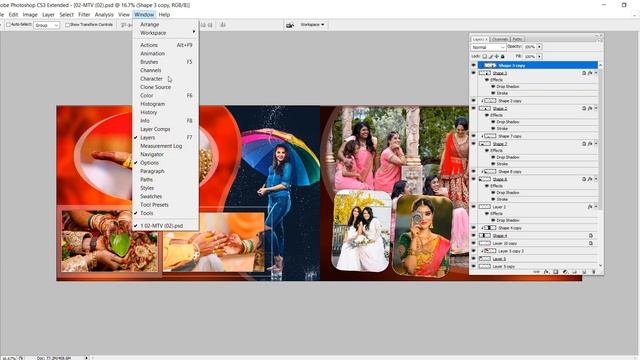Select 1 02-MTV (02).psd document entry
The image size is (640, 360).
pos(166,226)
